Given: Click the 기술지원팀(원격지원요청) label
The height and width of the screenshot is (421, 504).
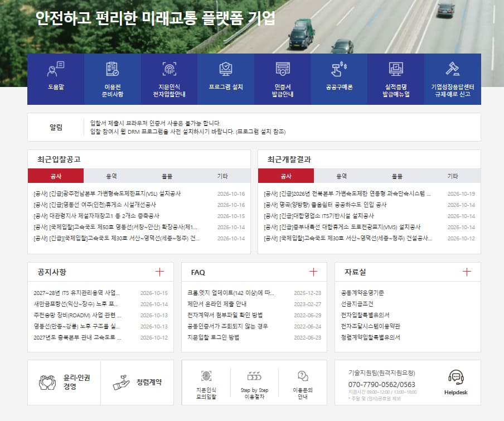Looking at the screenshot, I should pos(381,373).
